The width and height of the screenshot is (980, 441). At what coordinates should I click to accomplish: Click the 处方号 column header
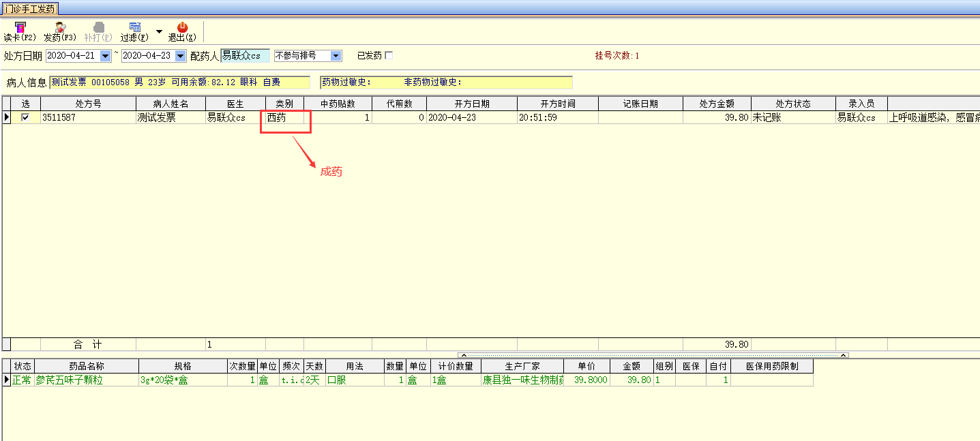89,104
